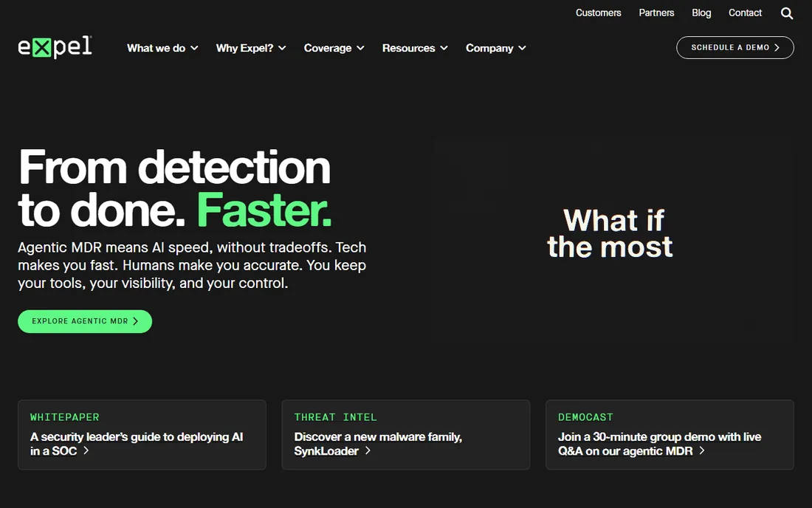Click the THREAT INTEL label
The image size is (812, 508).
(336, 417)
